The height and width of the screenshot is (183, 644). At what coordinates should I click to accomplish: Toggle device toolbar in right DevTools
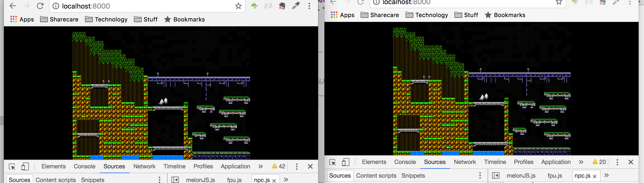click(345, 162)
